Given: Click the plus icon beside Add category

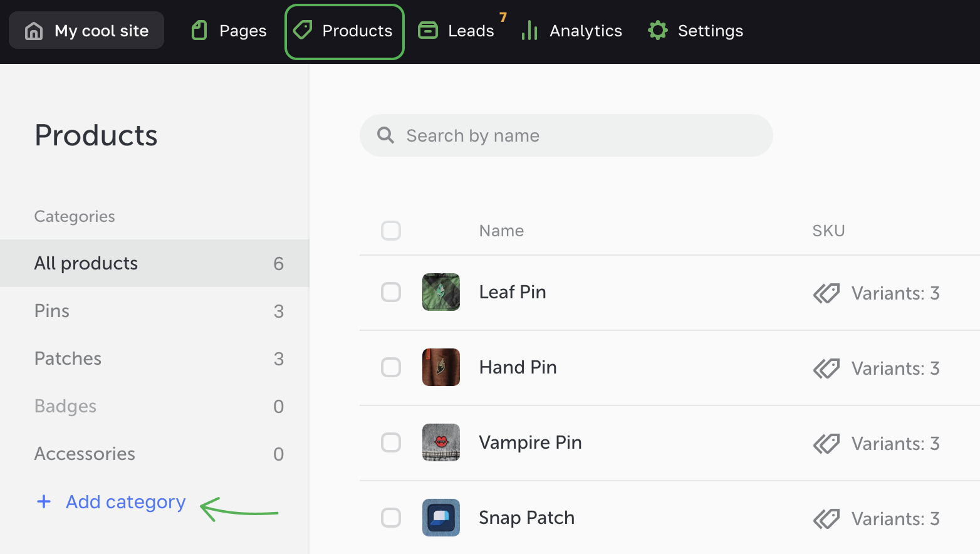Looking at the screenshot, I should [x=44, y=501].
